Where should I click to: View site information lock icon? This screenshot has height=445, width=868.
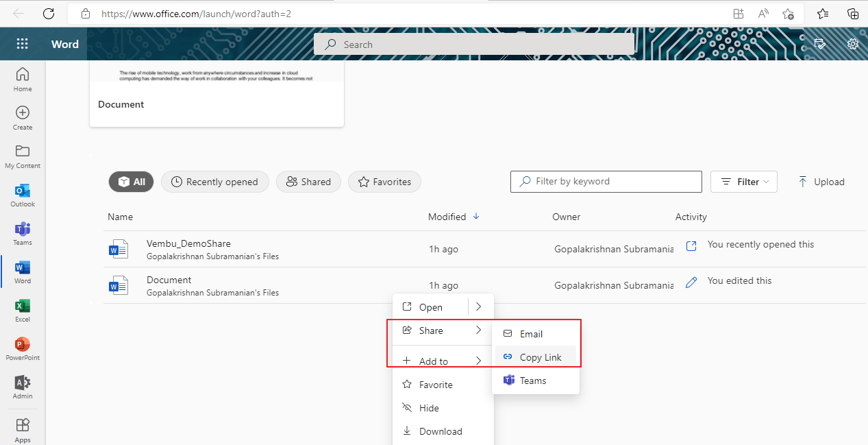(85, 13)
